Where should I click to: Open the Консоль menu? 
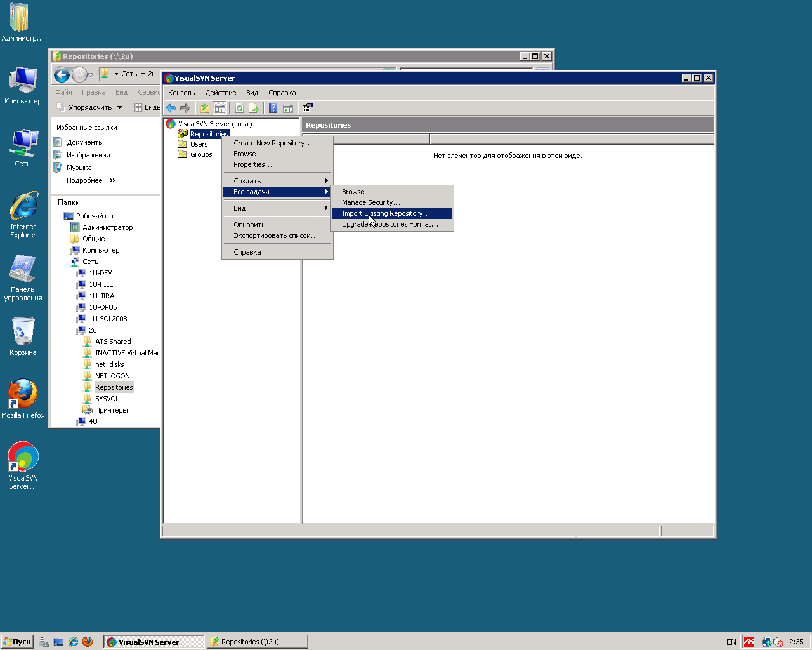tap(181, 93)
